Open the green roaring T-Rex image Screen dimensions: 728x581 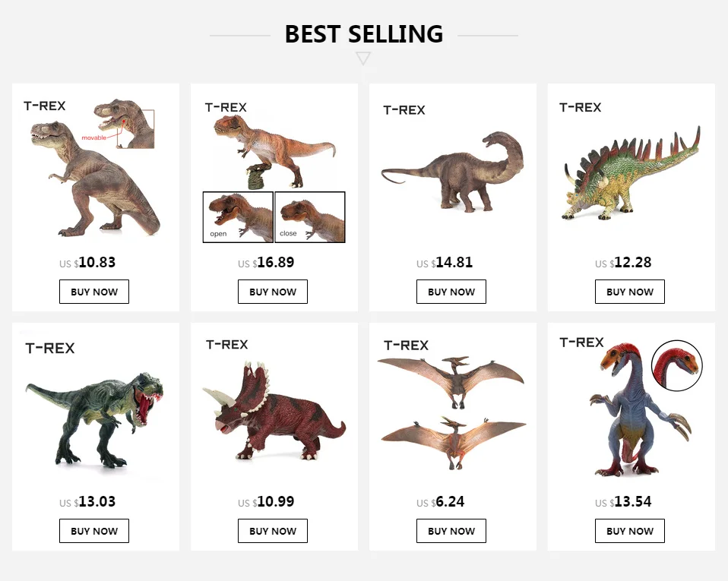coord(95,418)
